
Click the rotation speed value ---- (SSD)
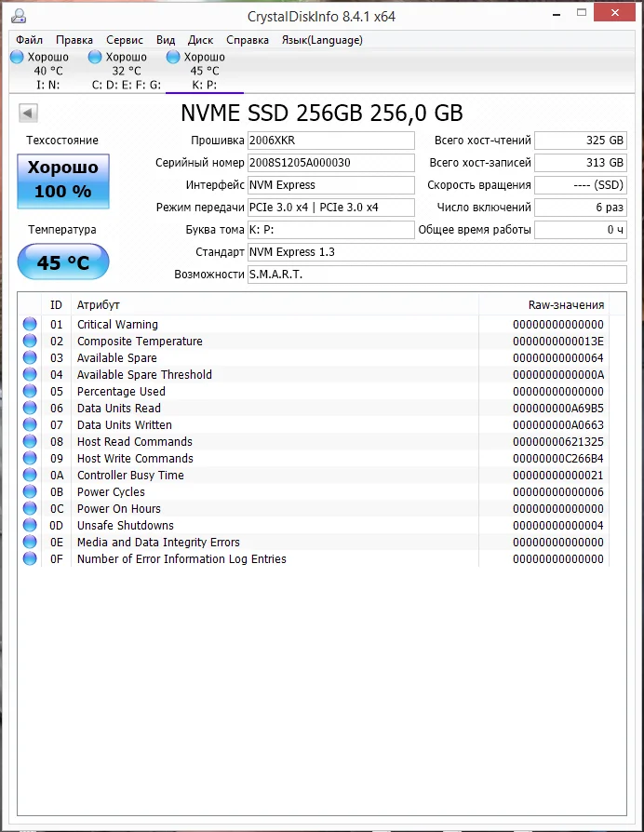[x=581, y=185]
